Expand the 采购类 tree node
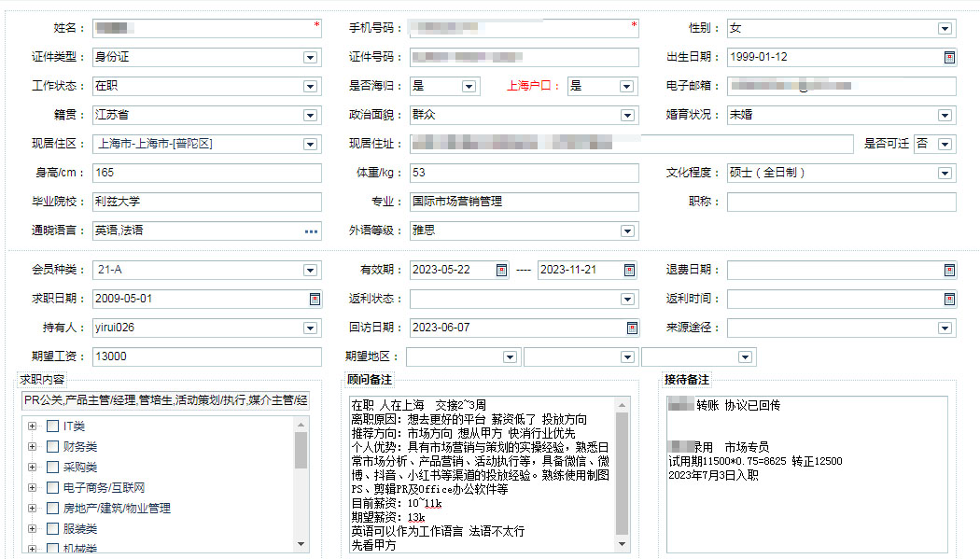This screenshot has width=980, height=559. pyautogui.click(x=32, y=468)
